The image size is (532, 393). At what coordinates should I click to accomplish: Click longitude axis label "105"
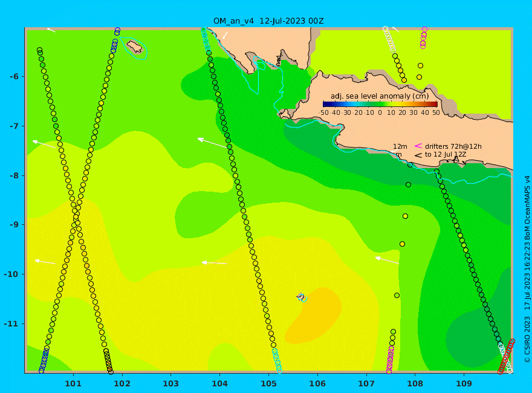268,384
